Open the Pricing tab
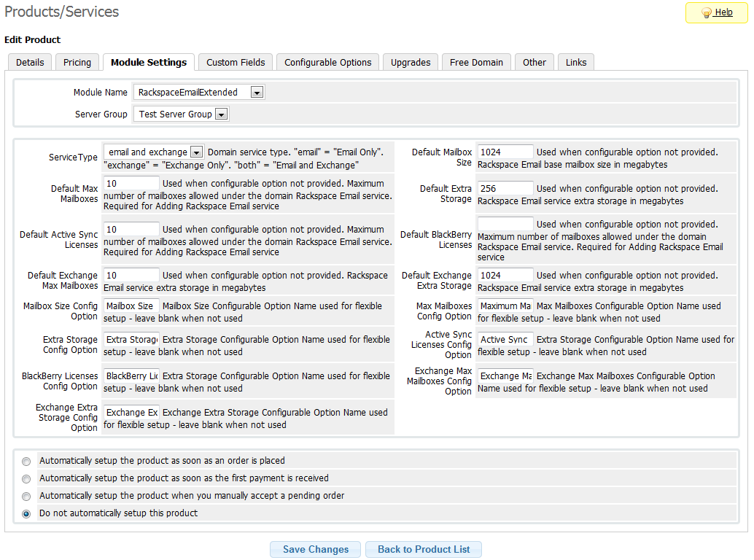Viewport: 754px width, 560px height. click(x=77, y=62)
